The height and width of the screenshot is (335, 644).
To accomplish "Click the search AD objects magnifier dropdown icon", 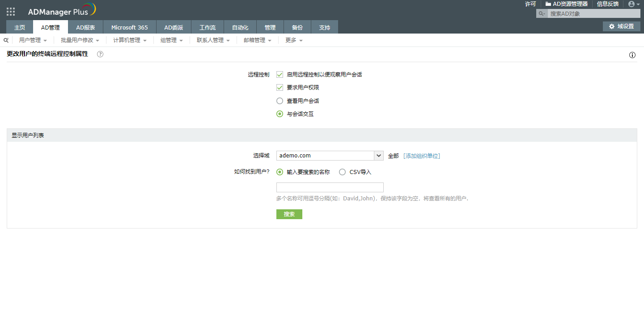I will pyautogui.click(x=542, y=14).
